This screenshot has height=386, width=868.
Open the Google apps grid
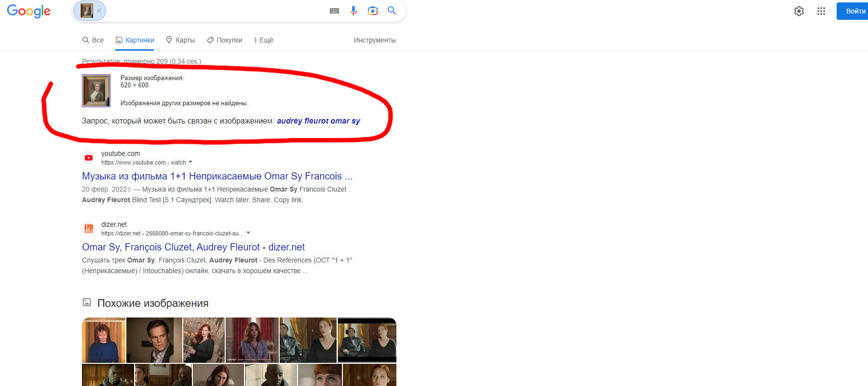point(821,11)
